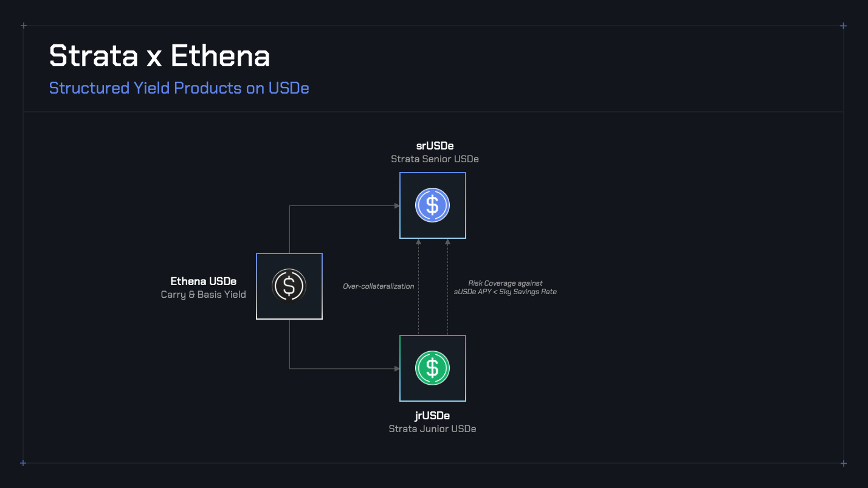868x488 pixels.
Task: Select the jrUSDe green dollar coin icon
Action: tap(432, 368)
